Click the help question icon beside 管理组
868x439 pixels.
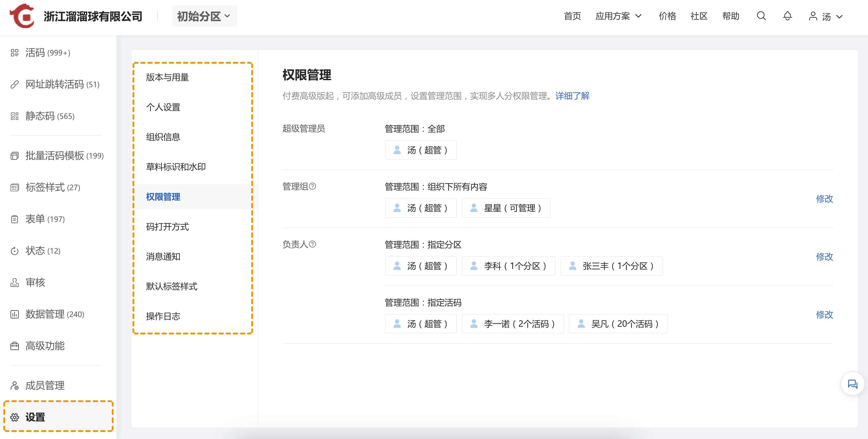[x=312, y=186]
